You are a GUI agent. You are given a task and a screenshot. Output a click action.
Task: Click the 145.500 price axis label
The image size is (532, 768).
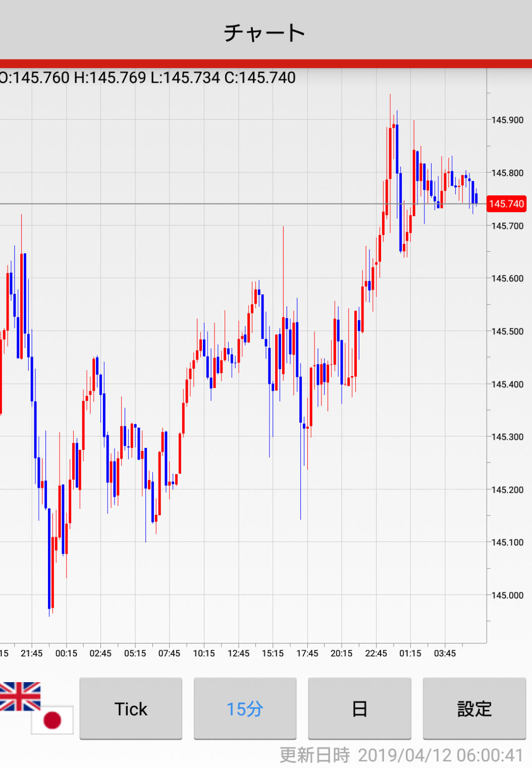[x=507, y=331]
